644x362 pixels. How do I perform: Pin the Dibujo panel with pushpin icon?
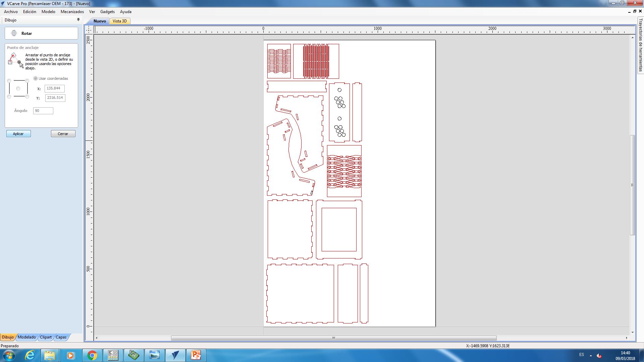tap(78, 20)
